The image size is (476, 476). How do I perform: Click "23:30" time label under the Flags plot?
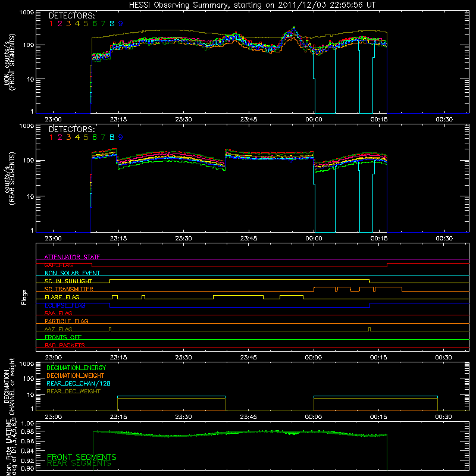(183, 358)
